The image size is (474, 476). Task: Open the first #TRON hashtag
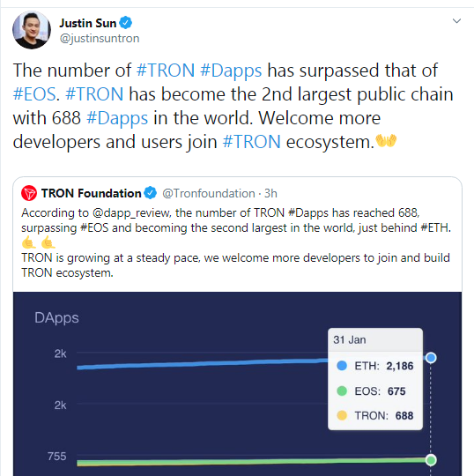(166, 71)
